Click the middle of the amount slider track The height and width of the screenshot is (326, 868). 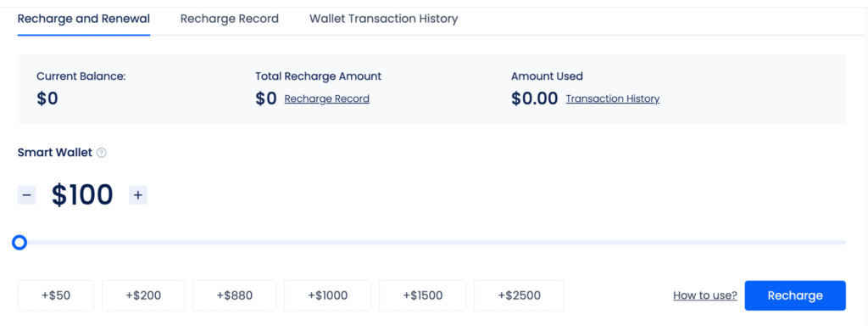pyautogui.click(x=431, y=242)
